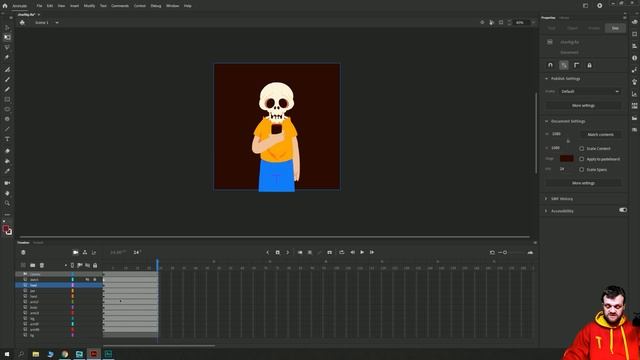Click the lock icon in Properties panel
The width and height of the screenshot is (640, 360).
coord(589,65)
